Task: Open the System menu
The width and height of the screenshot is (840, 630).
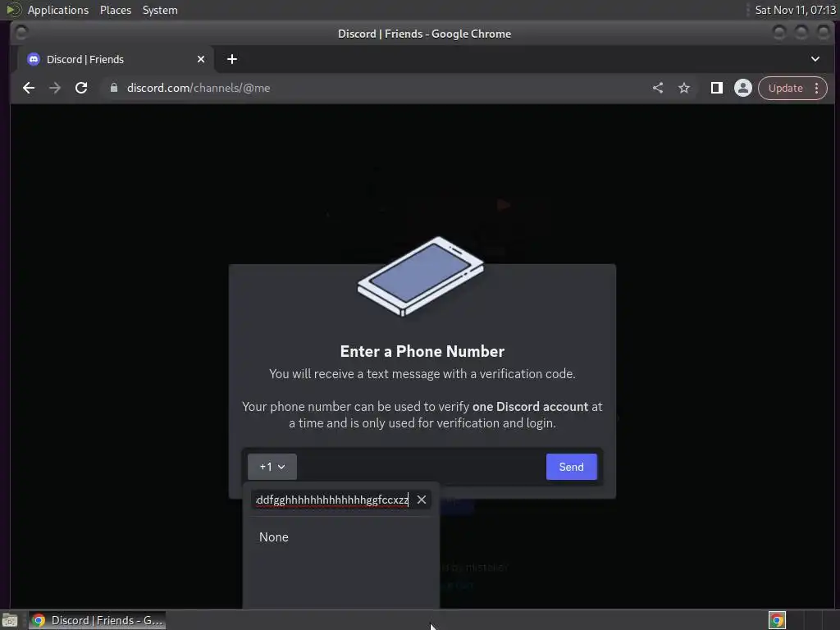Action: (x=160, y=10)
